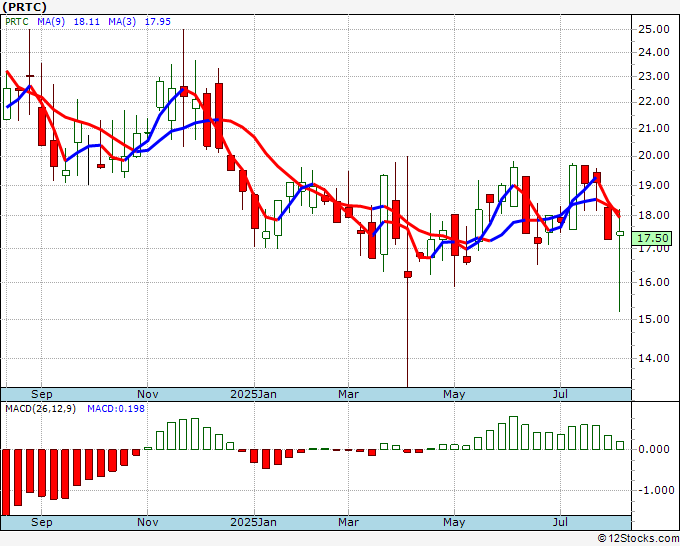The width and height of the screenshot is (680, 546).
Task: Click the highlighted 17.50 current price tag
Action: [x=652, y=238]
